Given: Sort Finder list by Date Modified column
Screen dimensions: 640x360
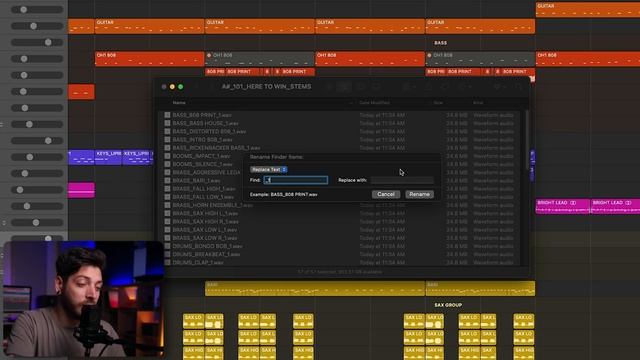Looking at the screenshot, I should click(x=374, y=103).
